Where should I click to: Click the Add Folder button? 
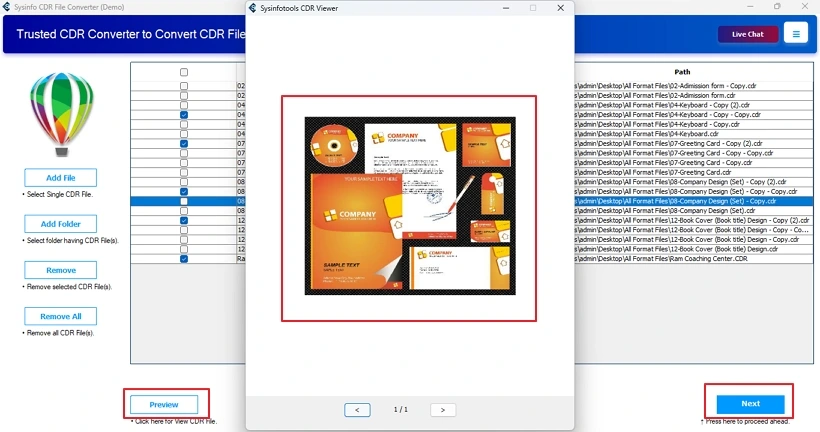pos(61,224)
